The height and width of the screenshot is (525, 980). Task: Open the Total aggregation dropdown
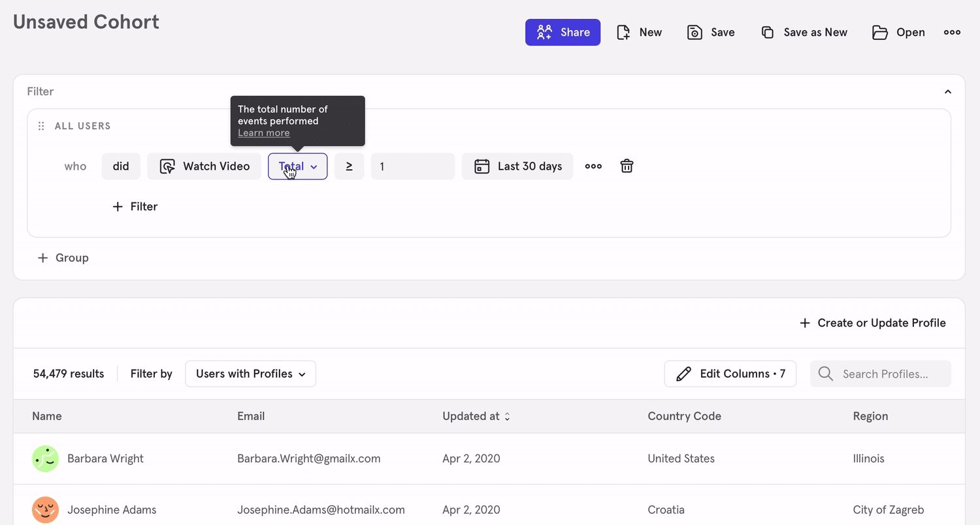coord(298,167)
